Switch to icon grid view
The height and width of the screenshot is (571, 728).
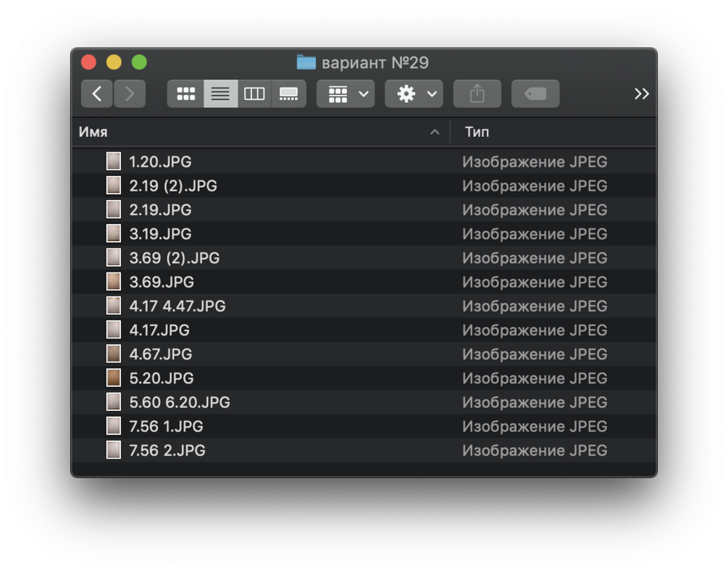[x=185, y=94]
